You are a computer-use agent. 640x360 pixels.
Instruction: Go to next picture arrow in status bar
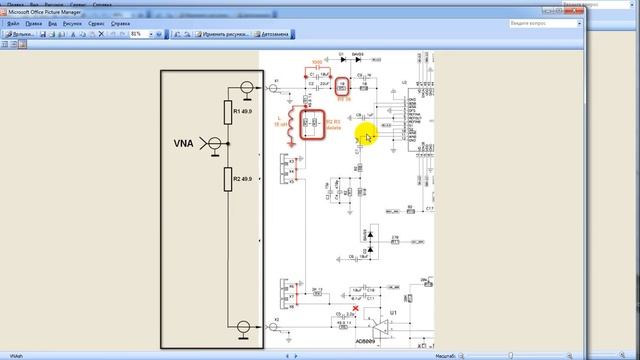point(296,356)
